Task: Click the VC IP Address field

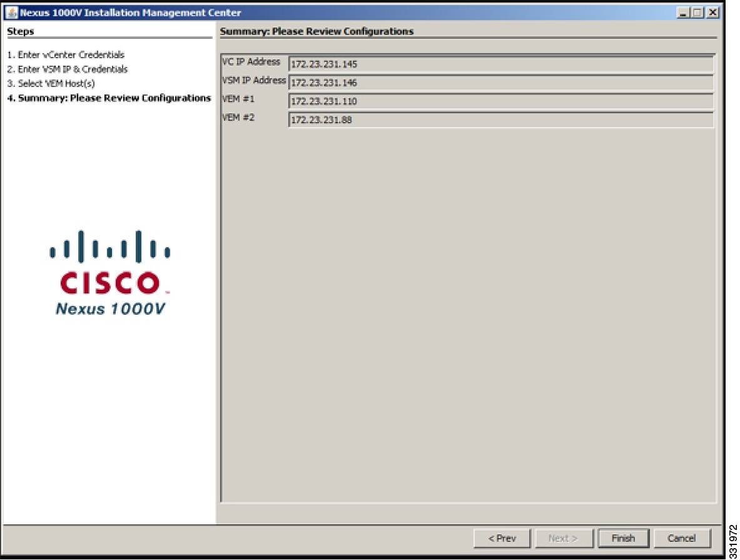Action: click(500, 64)
